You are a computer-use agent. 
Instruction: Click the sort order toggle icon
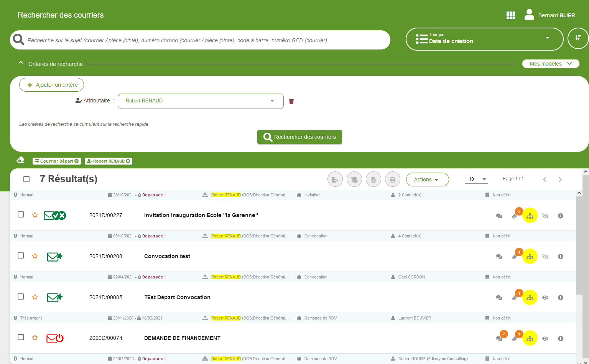click(x=578, y=38)
